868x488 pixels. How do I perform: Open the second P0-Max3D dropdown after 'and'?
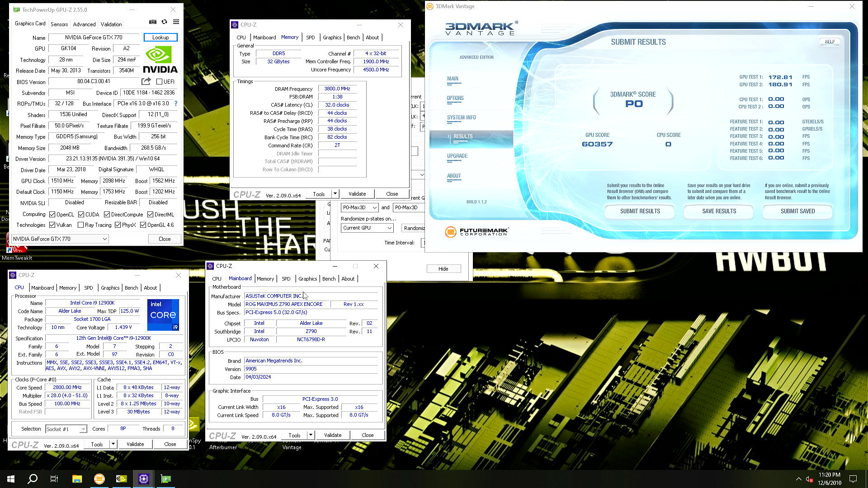pos(408,207)
